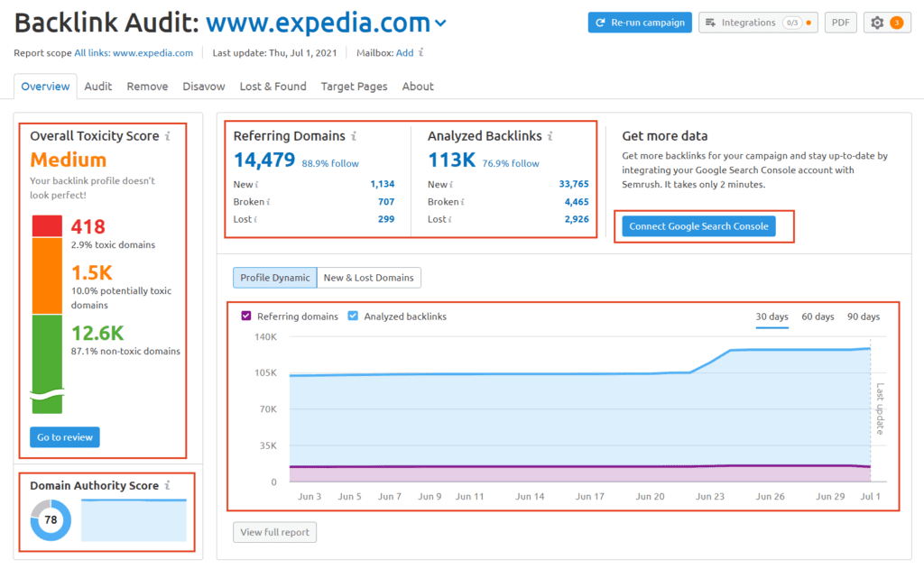Viewport: 924px width, 569px height.
Task: Click the Re-run campaign button
Action: click(x=640, y=23)
